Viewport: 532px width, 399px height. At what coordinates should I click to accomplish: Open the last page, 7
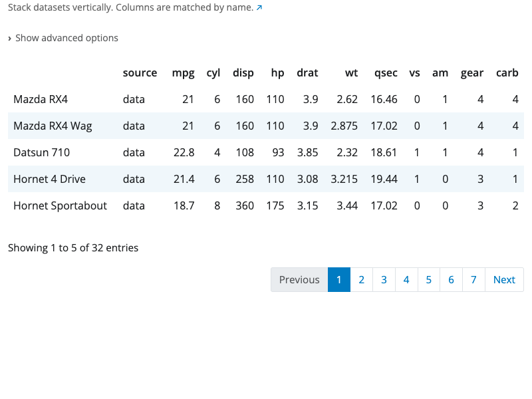[473, 279]
